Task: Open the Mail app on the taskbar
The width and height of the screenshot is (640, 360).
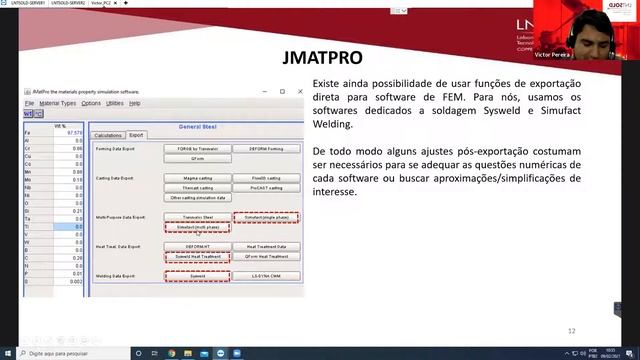Action: coord(204,353)
